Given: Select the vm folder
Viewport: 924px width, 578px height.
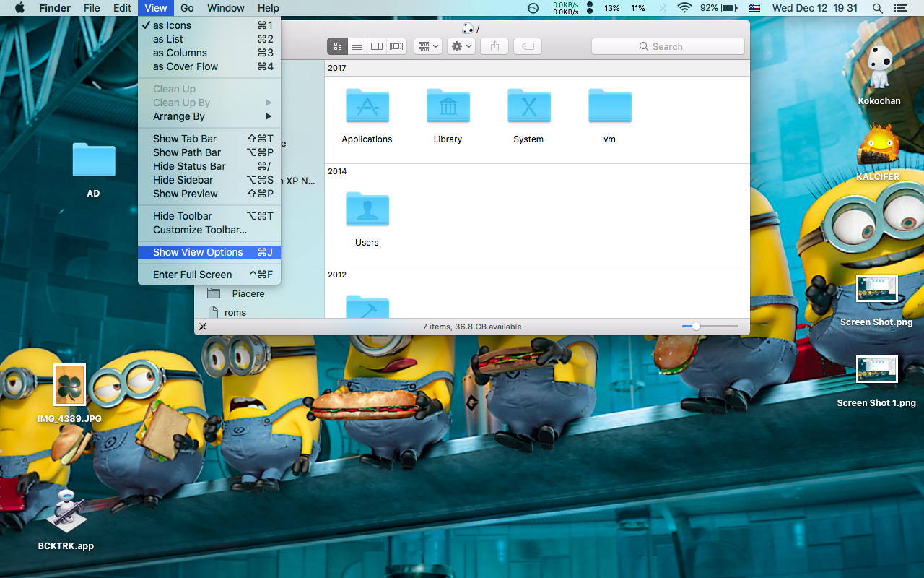Looking at the screenshot, I should point(609,116).
